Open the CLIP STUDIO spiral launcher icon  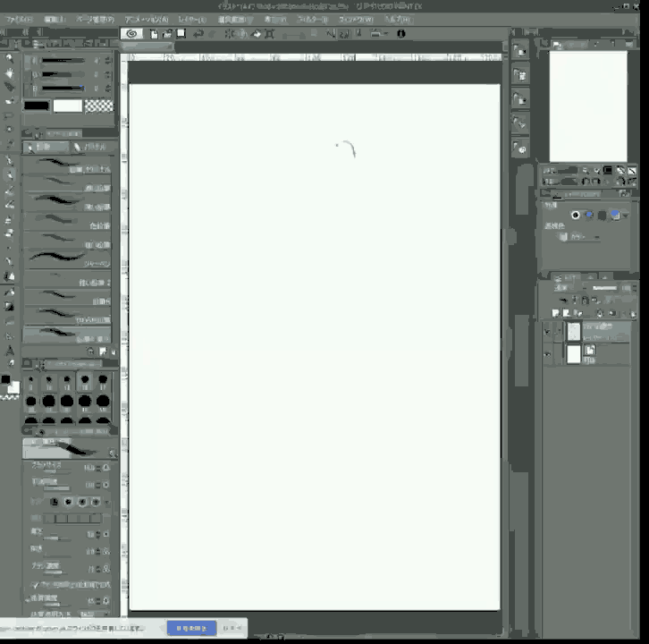(131, 34)
